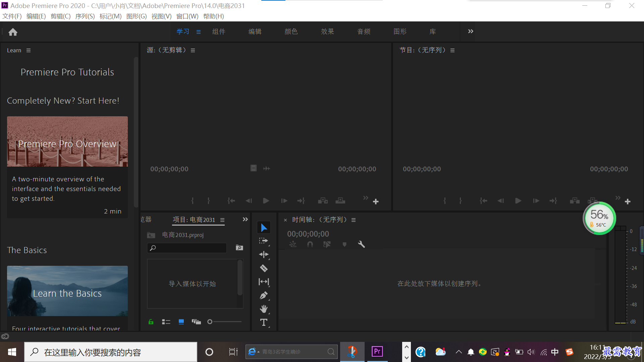Screen dimensions: 644x362
Task: Close the Timeline panel tab
Action: [285, 220]
